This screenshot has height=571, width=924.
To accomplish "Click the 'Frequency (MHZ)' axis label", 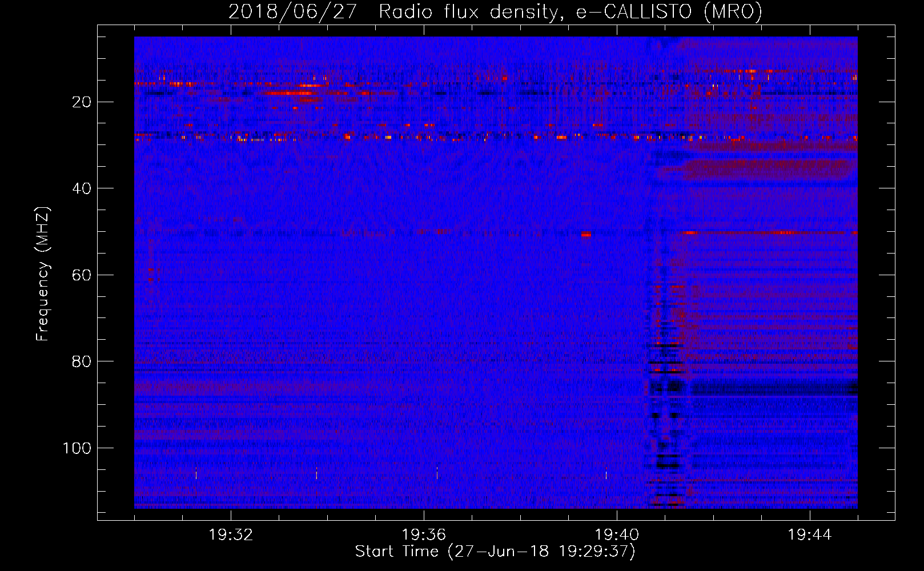I will 43,274.
